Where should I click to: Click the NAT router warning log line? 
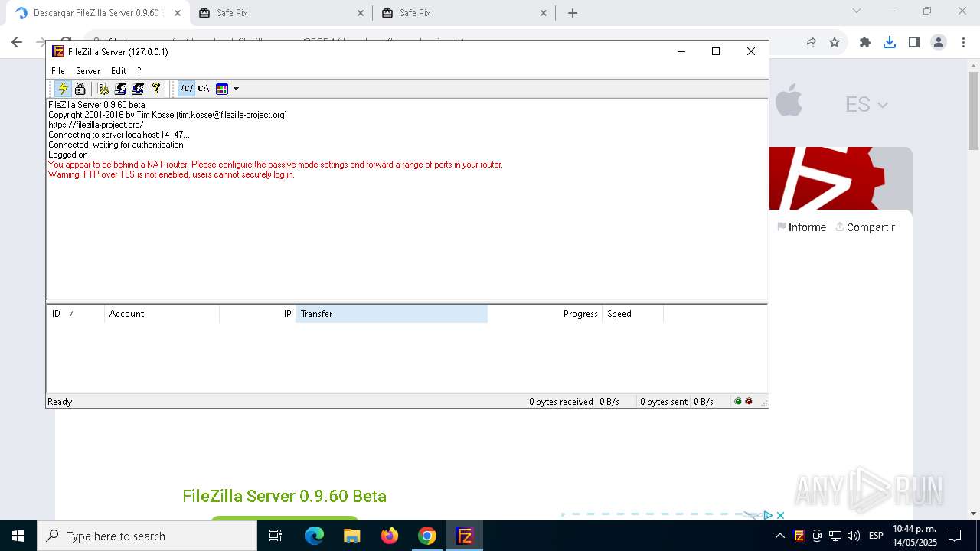pyautogui.click(x=276, y=165)
